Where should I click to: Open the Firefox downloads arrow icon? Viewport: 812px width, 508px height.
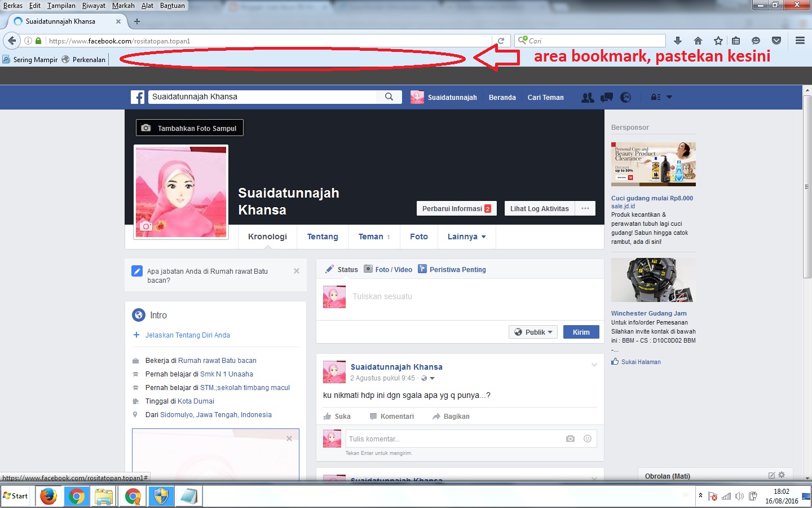coord(678,41)
